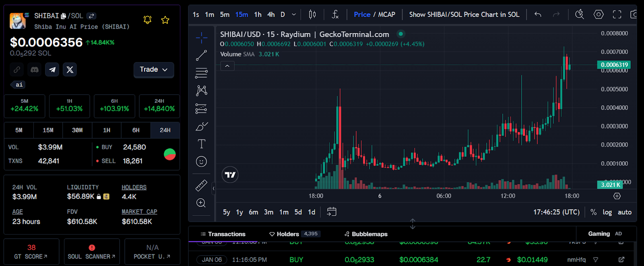Screen dimensions: 644x266
Task: Open the emoji icons tool
Action: [201, 162]
